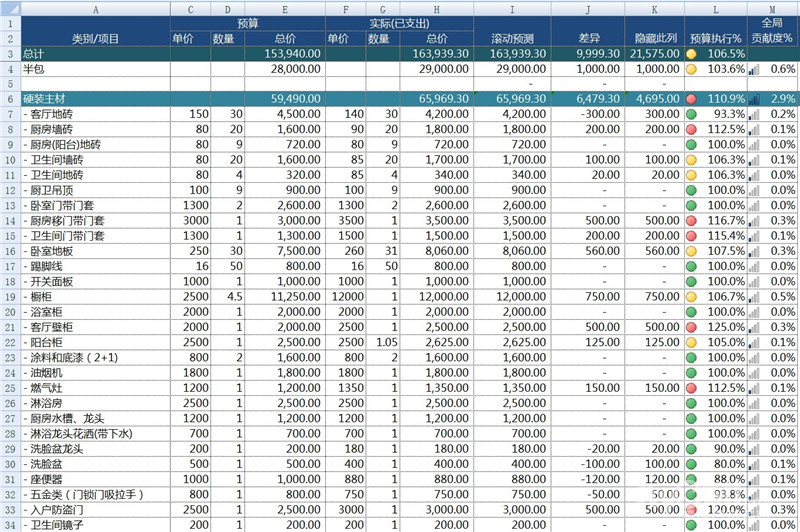The height and width of the screenshot is (532, 800).
Task: Select the column L header
Action: point(715,9)
